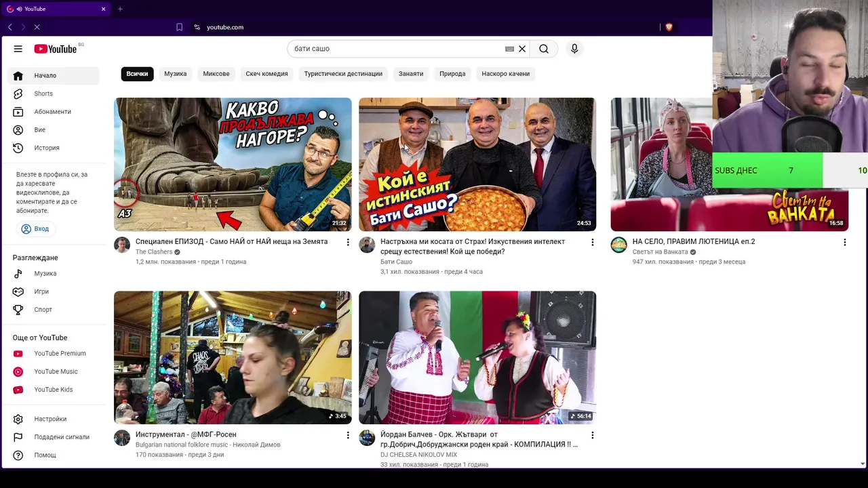Screen dimensions: 868x488
Task: Open Вие section in sidebar
Action: 54,129
